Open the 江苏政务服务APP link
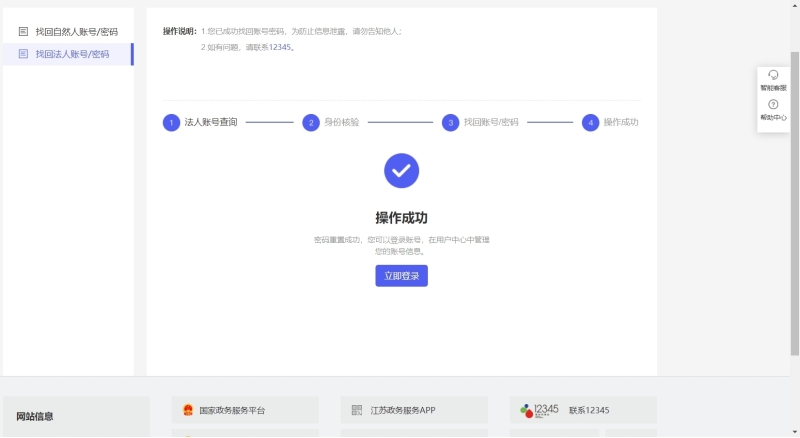The width and height of the screenshot is (800, 438). [403, 410]
